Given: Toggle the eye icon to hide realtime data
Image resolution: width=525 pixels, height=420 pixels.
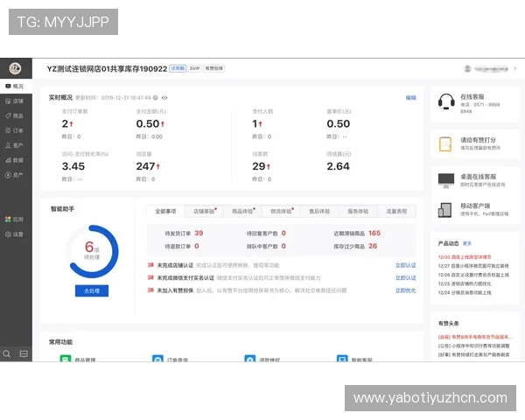Looking at the screenshot, I should (x=164, y=98).
